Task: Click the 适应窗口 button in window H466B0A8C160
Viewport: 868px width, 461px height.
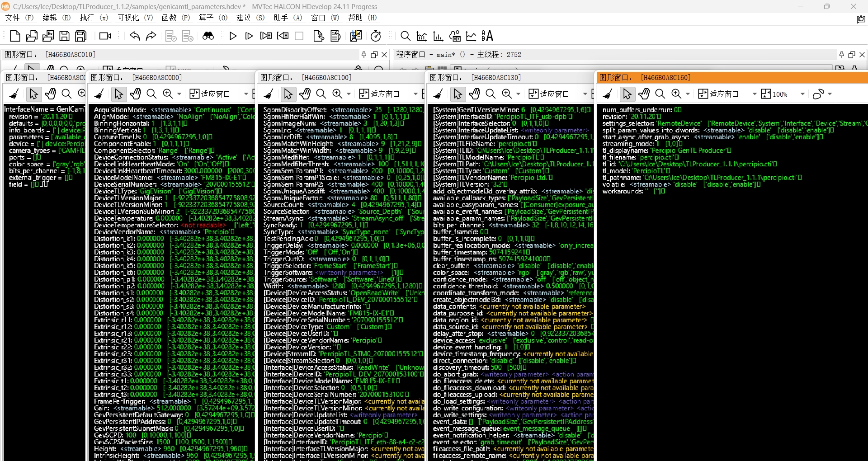Action: click(718, 94)
